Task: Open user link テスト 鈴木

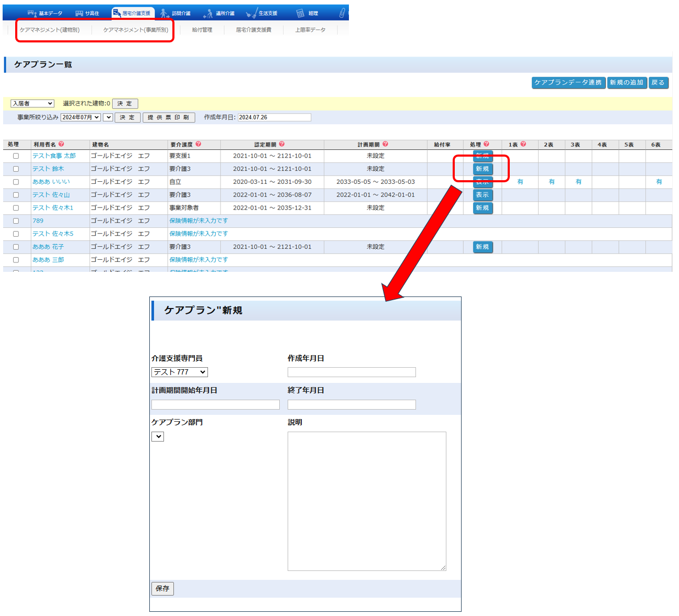Action: 48,169
